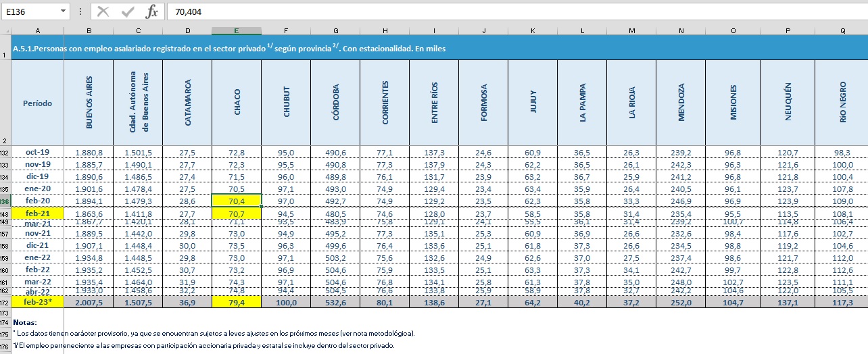This screenshot has width=868, height=354.
Task: Open the Name Box dropdown arrow
Action: click(x=64, y=11)
